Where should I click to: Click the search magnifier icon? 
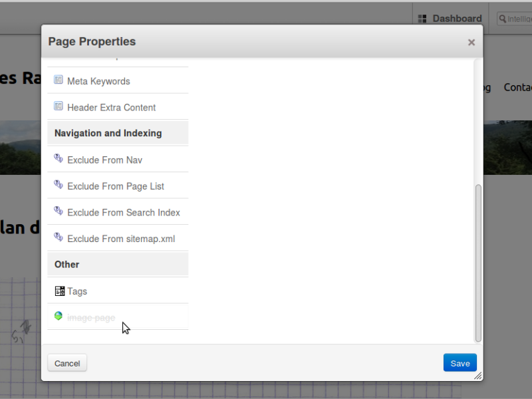[x=503, y=19]
